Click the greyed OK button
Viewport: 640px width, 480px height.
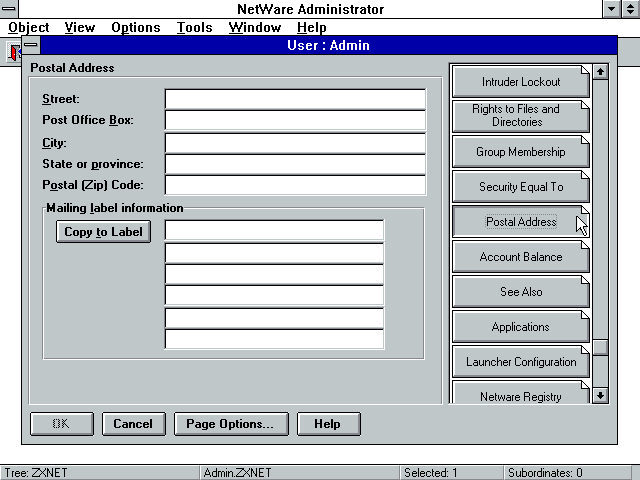coord(62,424)
